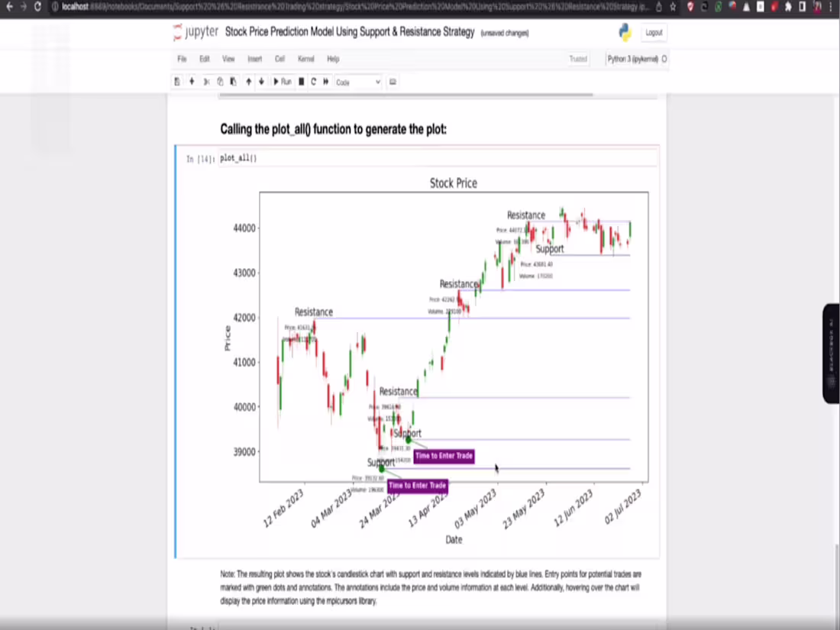Save the notebook via floppy disk icon
840x630 pixels.
[176, 82]
